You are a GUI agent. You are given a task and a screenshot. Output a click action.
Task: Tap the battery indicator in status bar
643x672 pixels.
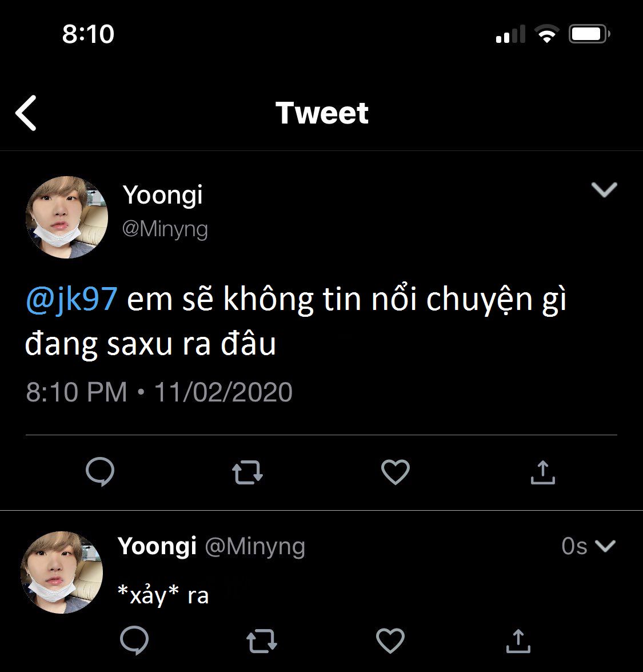589,34
